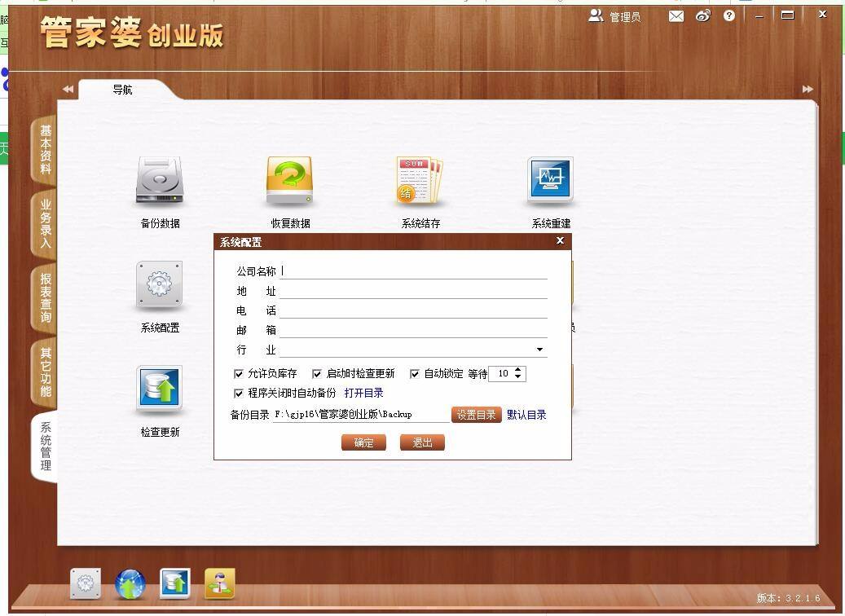Uncheck 允许负库存 (allow negative stock)
The height and width of the screenshot is (616, 845).
(239, 374)
